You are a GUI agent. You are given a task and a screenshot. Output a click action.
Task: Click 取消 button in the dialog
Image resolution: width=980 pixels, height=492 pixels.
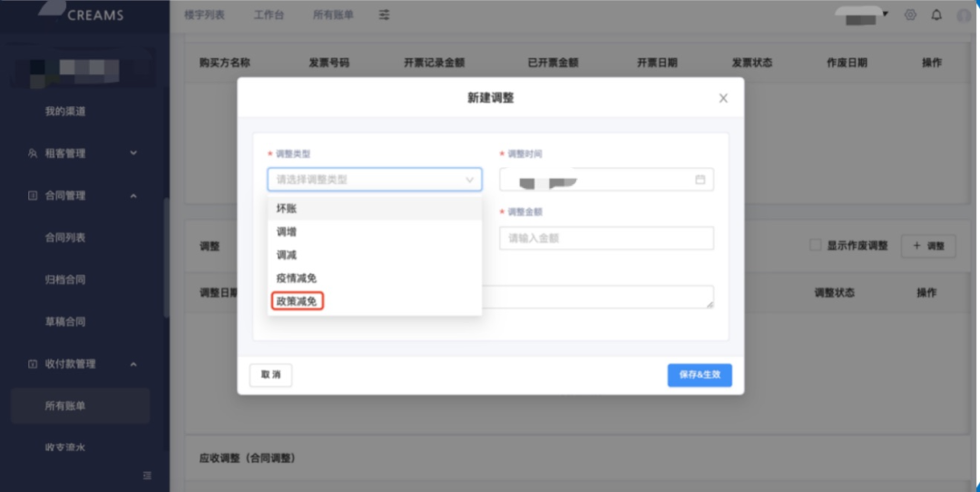[x=270, y=375]
